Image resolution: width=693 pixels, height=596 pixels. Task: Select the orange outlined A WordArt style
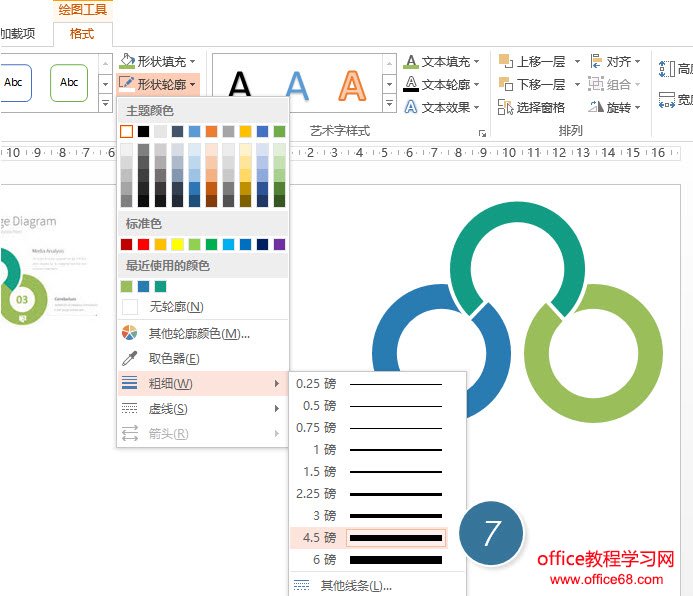pos(352,85)
